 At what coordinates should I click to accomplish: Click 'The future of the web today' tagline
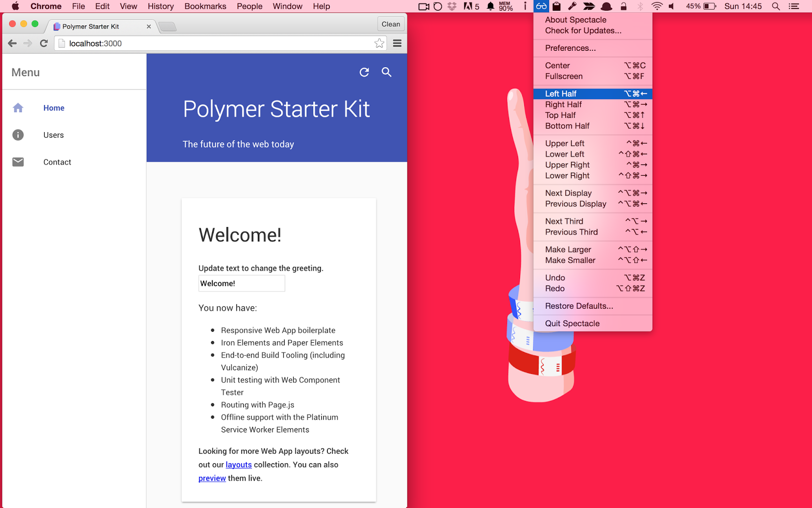click(239, 144)
